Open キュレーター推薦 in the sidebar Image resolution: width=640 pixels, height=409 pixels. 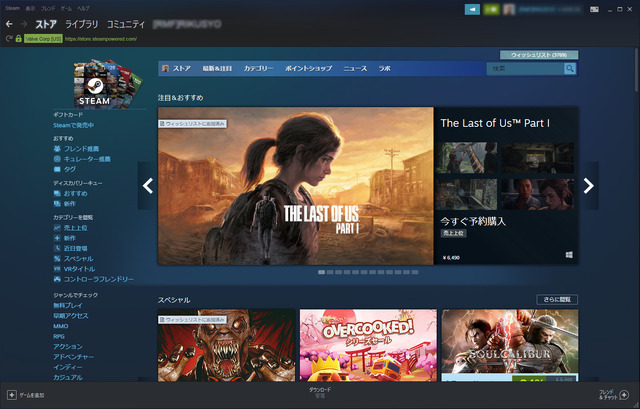[82, 159]
